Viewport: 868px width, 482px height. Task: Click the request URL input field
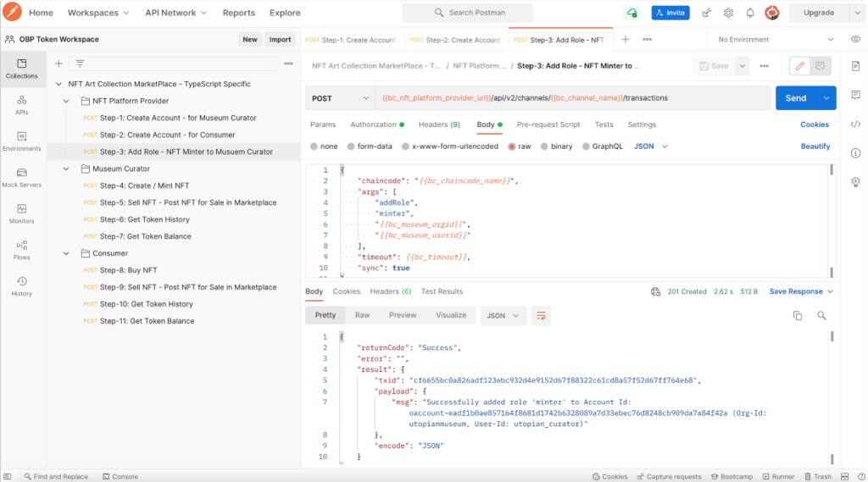573,98
